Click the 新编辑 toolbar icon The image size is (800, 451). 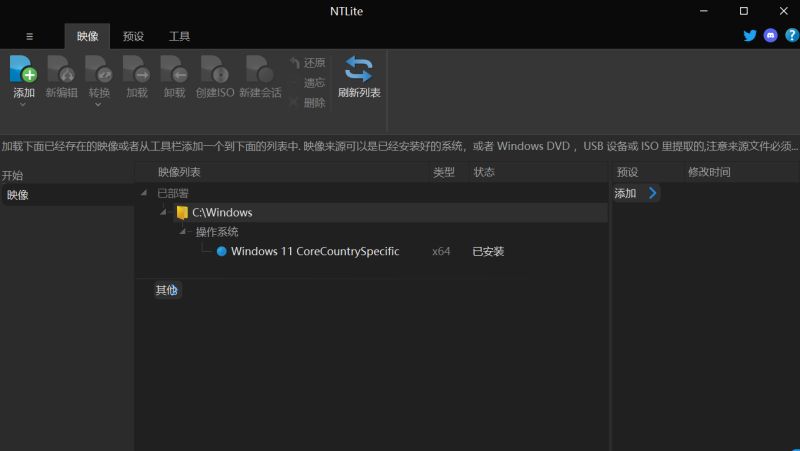[x=61, y=69]
